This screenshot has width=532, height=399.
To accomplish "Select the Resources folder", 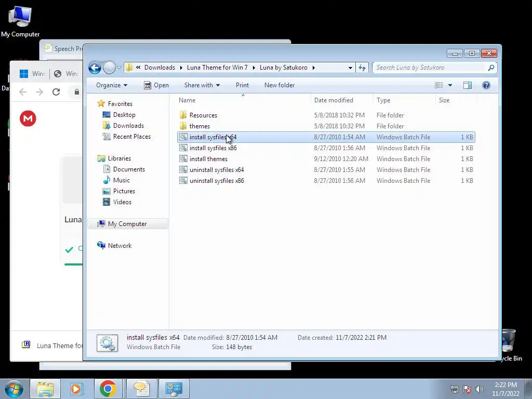I will tap(203, 115).
